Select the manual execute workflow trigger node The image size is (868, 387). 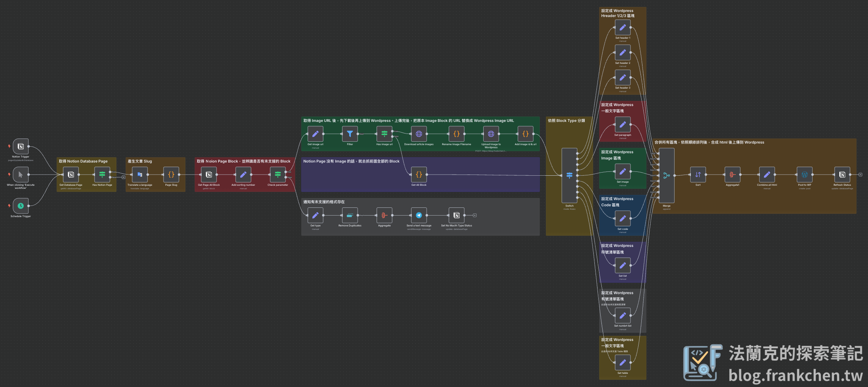point(21,175)
